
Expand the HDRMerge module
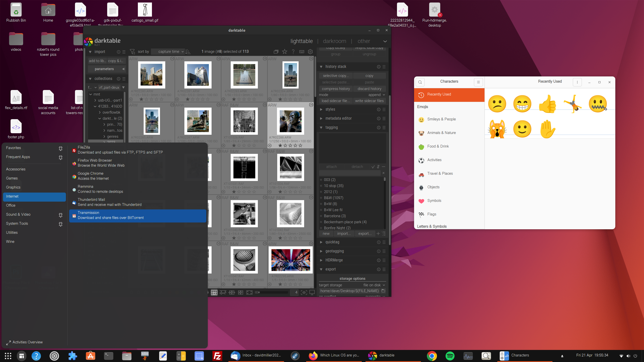[334, 260]
